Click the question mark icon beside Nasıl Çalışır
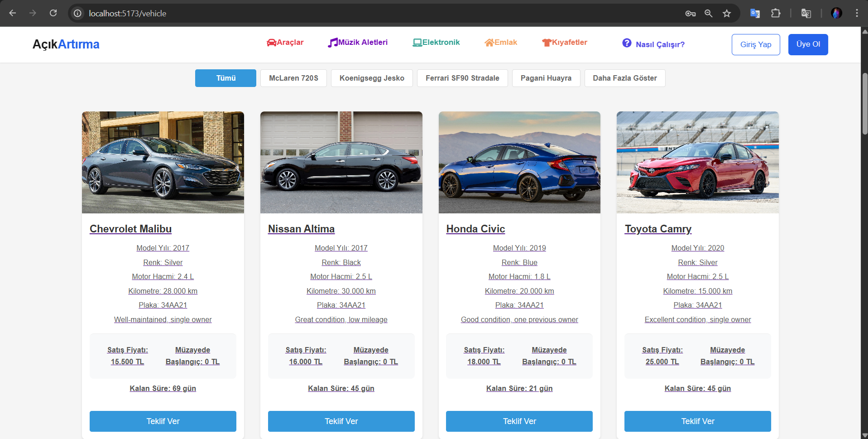This screenshot has height=439, width=868. [627, 43]
